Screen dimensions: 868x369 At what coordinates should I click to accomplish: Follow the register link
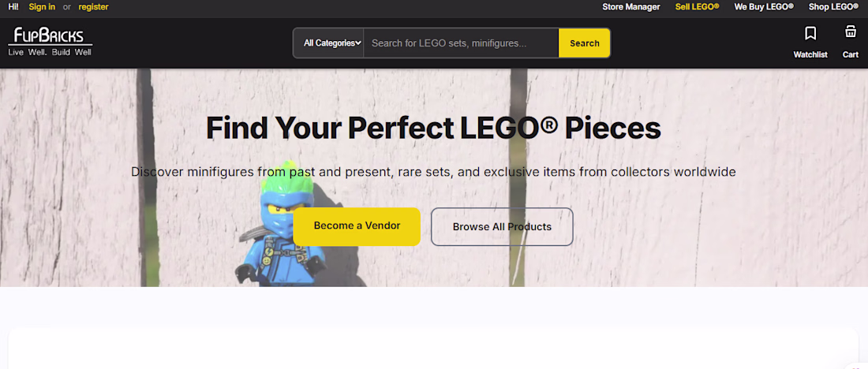pos(94,7)
